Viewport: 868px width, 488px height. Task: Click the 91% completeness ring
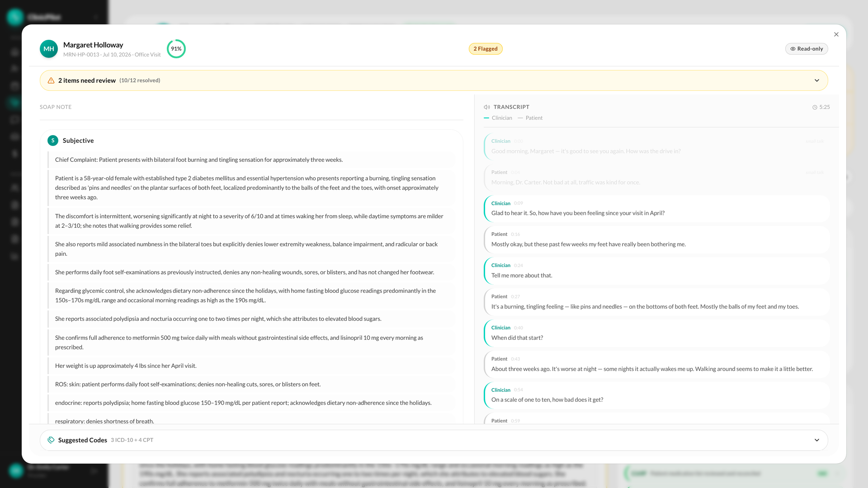[176, 49]
